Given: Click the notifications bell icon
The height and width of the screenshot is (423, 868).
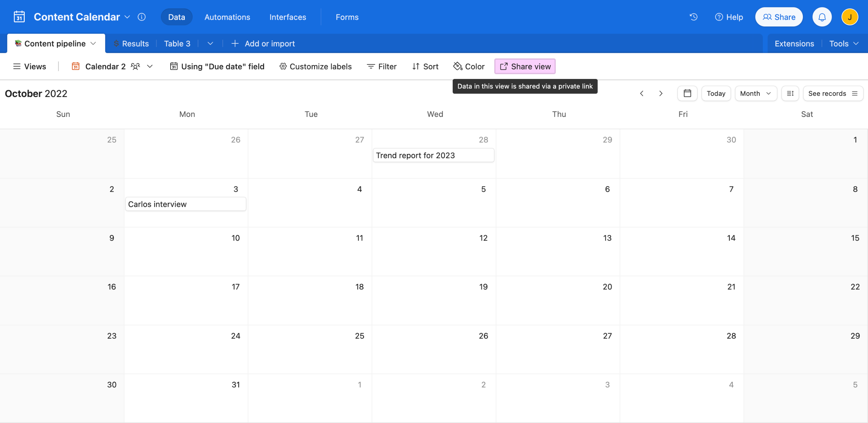Looking at the screenshot, I should [822, 17].
